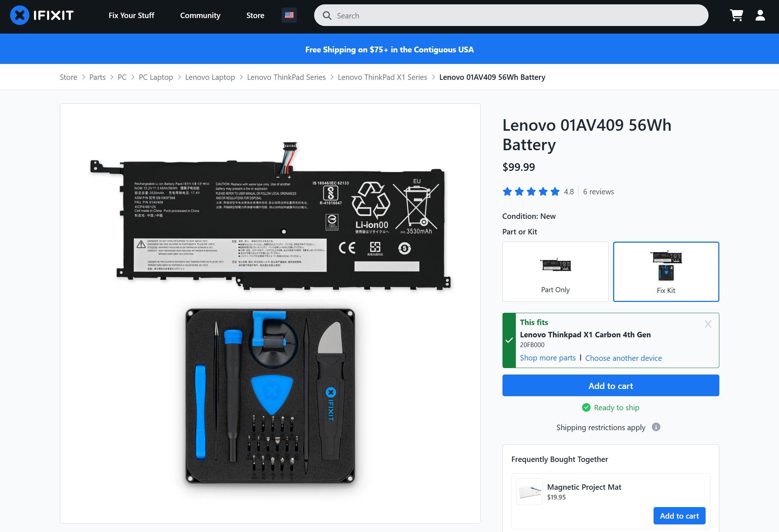Screen dimensions: 779x532
Task: Go to Lenovo ThinkPad Series breadcrumb
Action: click(x=286, y=77)
